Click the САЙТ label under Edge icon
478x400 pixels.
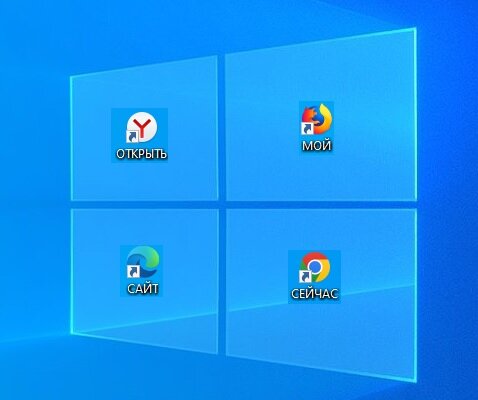pos(143,289)
